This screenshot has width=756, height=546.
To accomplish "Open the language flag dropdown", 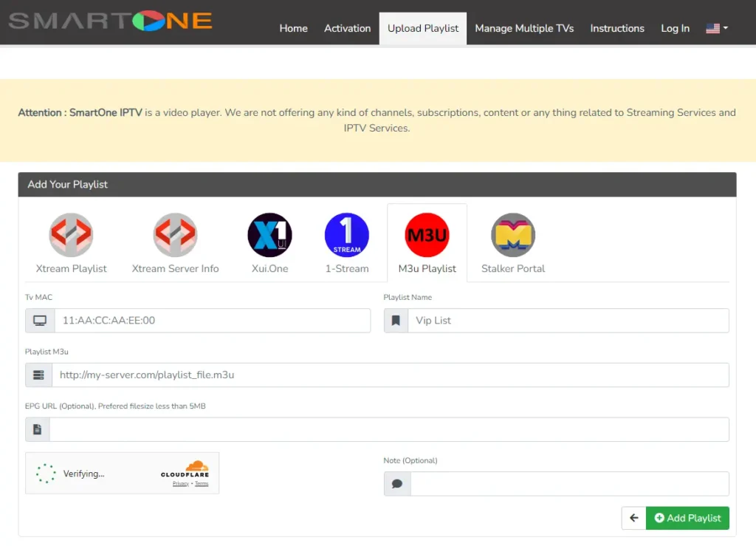I will (716, 28).
